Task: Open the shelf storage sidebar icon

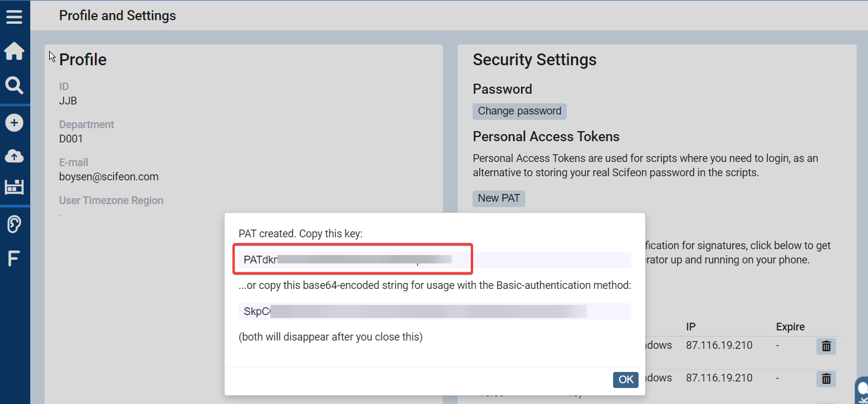Action: [x=14, y=187]
